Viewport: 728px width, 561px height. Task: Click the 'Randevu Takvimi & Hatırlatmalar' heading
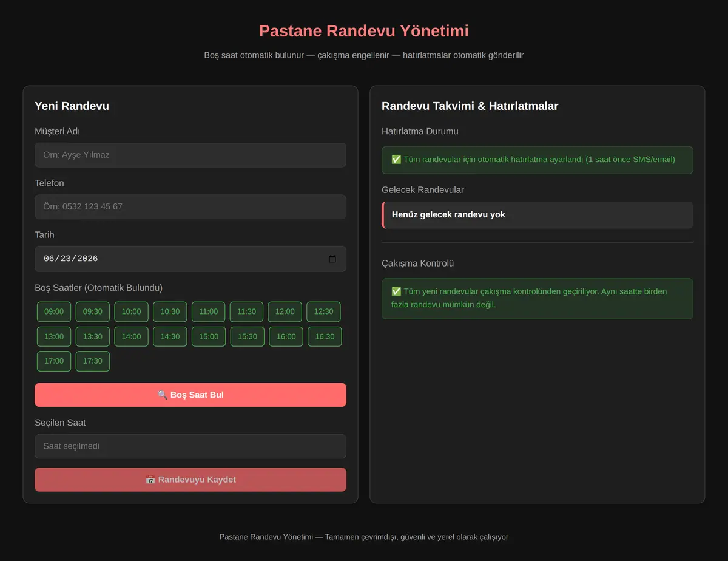(470, 106)
